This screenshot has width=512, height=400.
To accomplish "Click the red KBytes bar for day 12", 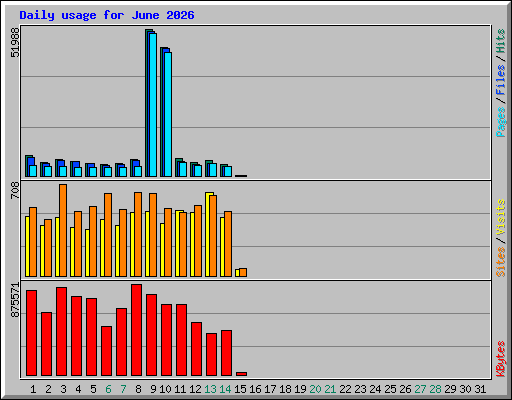I will tap(197, 349).
